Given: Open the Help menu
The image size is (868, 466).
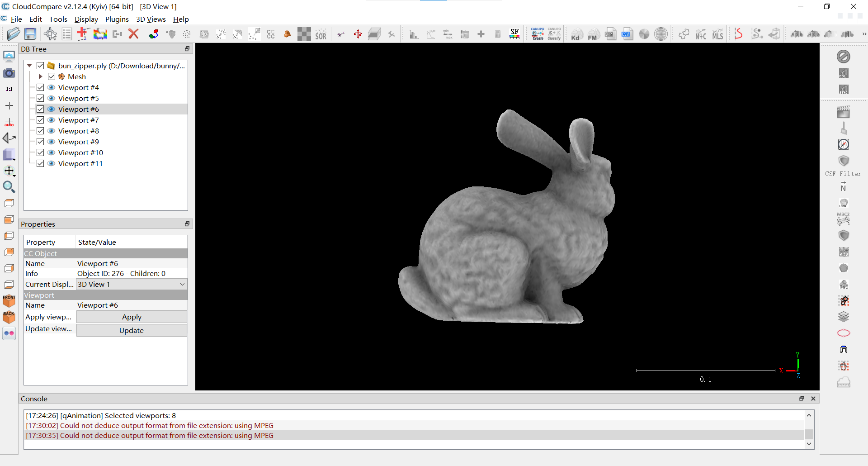Looking at the screenshot, I should coord(181,19).
